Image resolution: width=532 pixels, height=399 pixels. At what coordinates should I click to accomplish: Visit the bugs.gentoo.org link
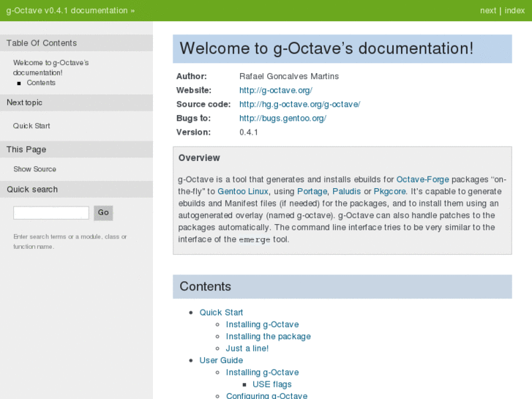[x=282, y=118]
